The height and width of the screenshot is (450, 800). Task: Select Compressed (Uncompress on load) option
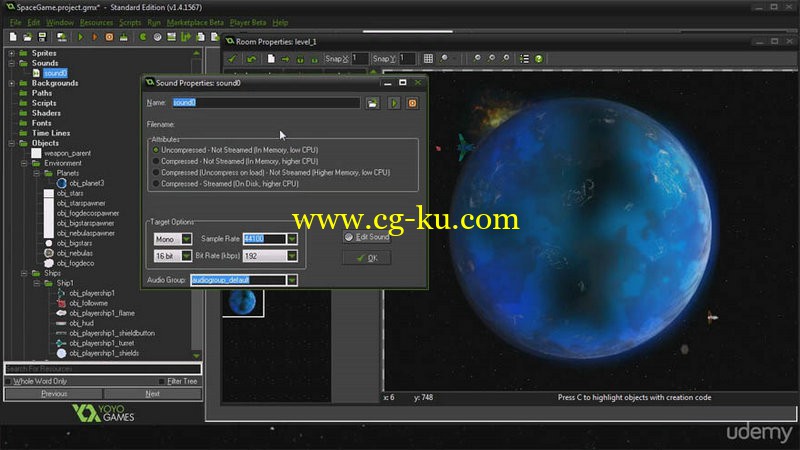click(156, 172)
